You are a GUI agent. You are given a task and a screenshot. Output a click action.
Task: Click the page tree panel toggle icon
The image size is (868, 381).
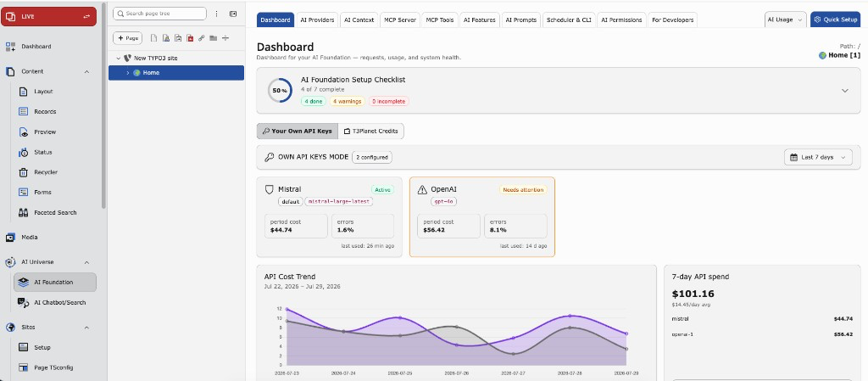pos(233,14)
